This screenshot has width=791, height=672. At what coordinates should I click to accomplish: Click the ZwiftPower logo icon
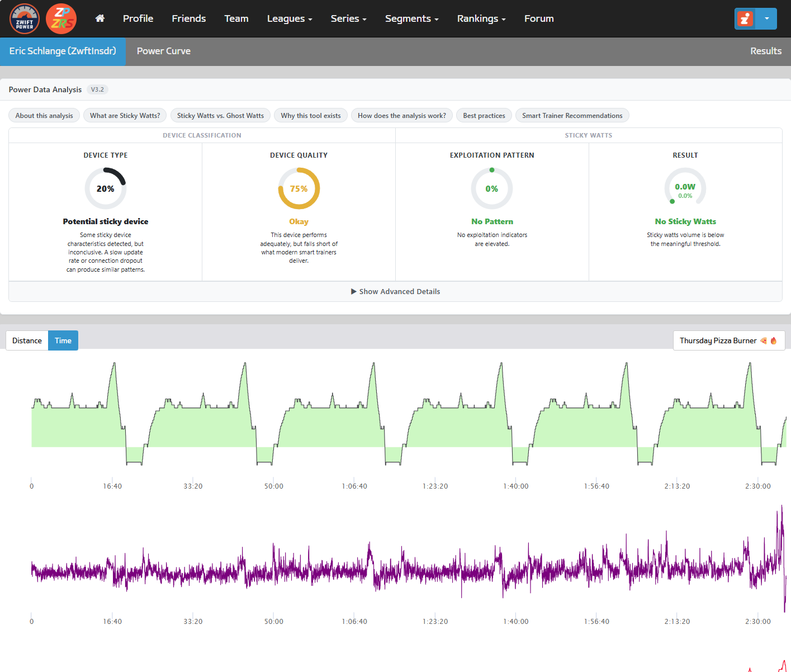25,18
